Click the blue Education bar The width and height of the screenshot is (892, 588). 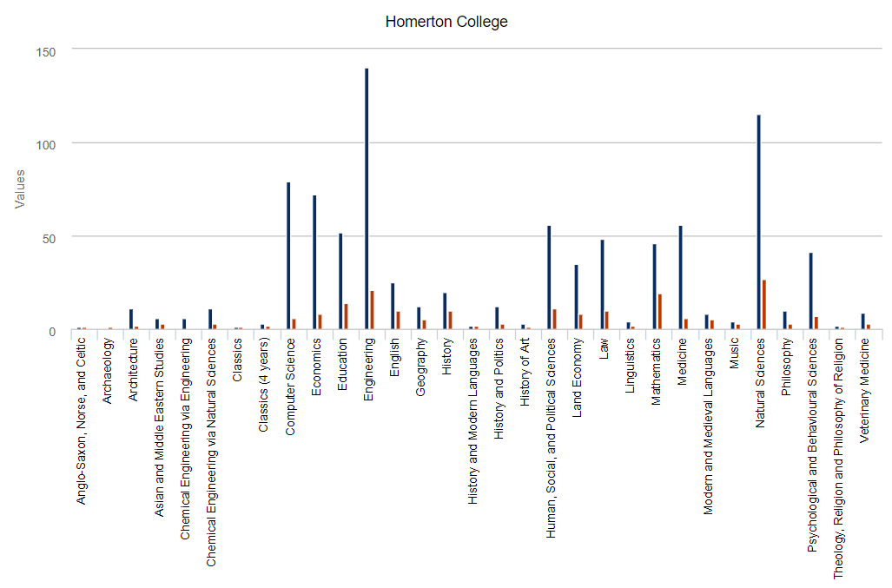click(x=340, y=281)
